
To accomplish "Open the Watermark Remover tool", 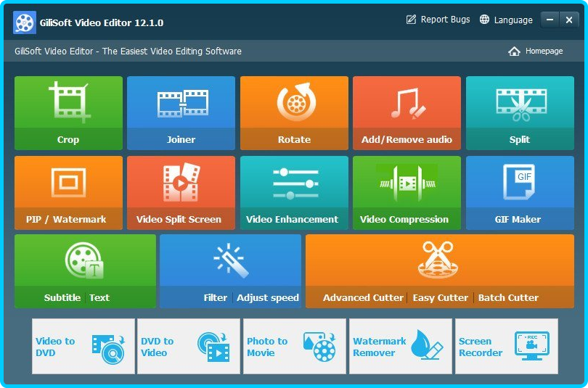I will click(x=400, y=347).
